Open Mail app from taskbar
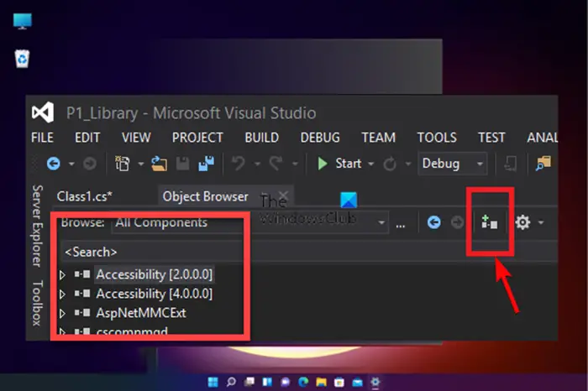Image resolution: width=588 pixels, height=391 pixels. click(x=357, y=382)
